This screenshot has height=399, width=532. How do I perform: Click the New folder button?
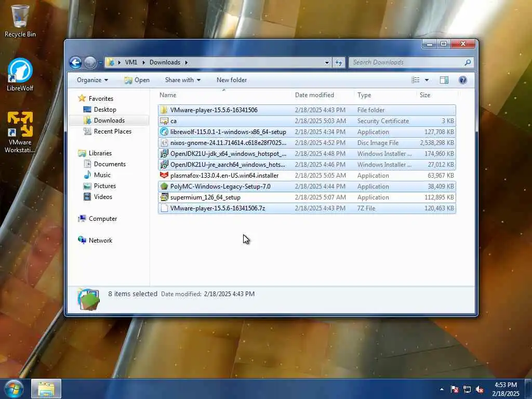pyautogui.click(x=232, y=80)
